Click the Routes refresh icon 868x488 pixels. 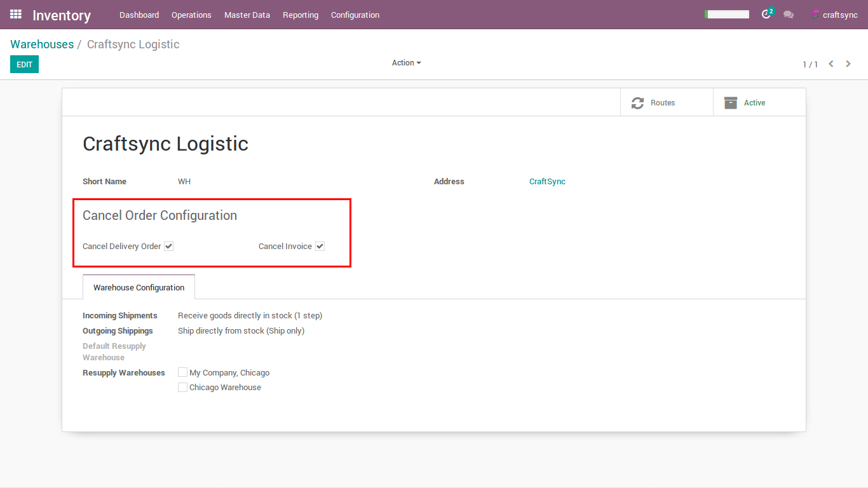pos(637,103)
